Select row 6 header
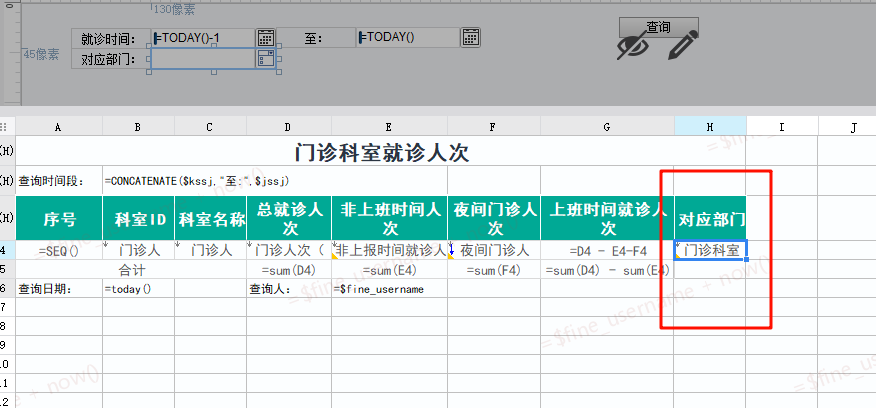This screenshot has width=876, height=408. pyautogui.click(x=7, y=288)
